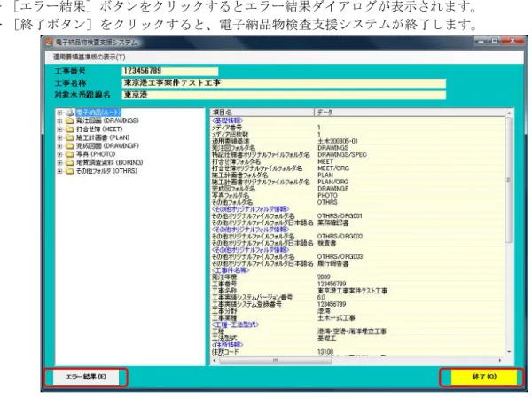Select the 電子納品(ルート) tree item

[x=98, y=113]
